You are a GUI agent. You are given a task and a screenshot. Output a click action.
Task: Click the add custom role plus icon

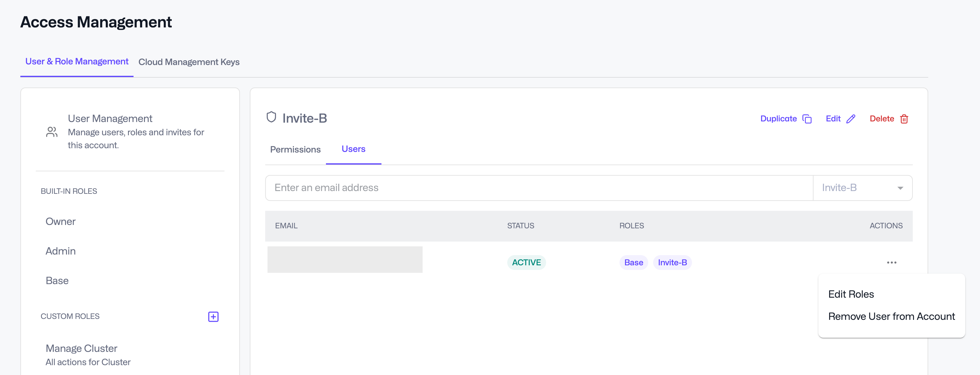(x=213, y=316)
